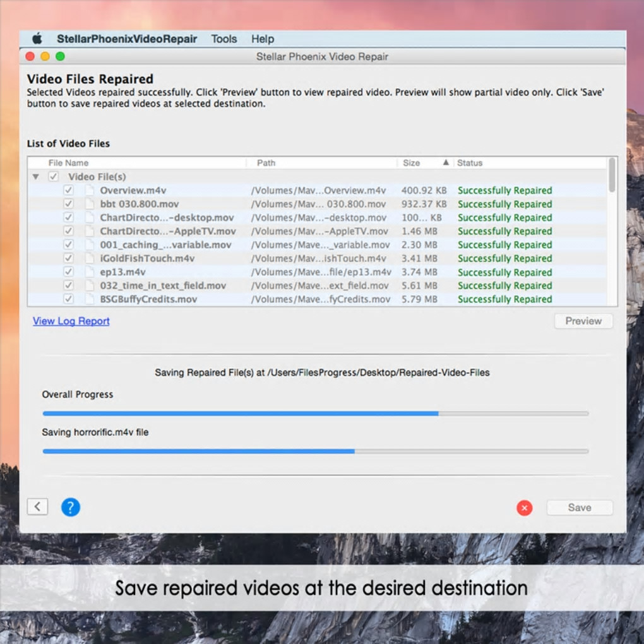Click the iGoldFishTouch.m4v file icon
The image size is (644, 644).
[x=90, y=258]
